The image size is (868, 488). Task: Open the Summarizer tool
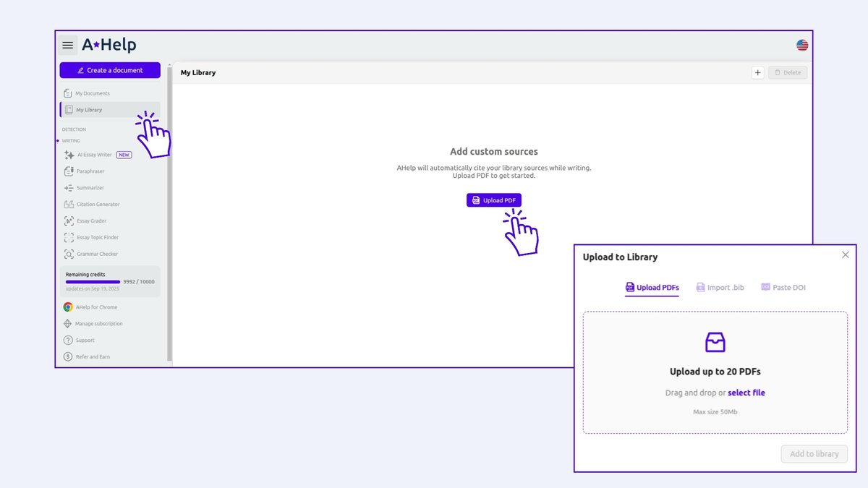(x=84, y=188)
